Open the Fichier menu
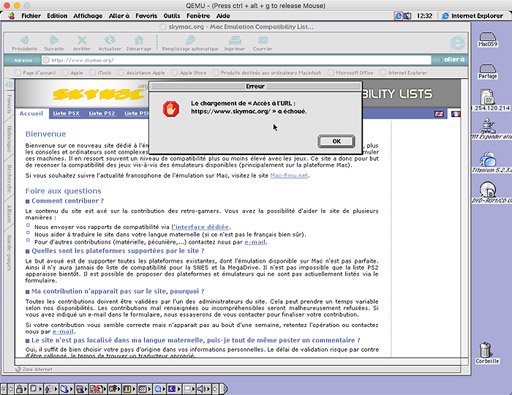512x395 pixels. pyautogui.click(x=31, y=16)
